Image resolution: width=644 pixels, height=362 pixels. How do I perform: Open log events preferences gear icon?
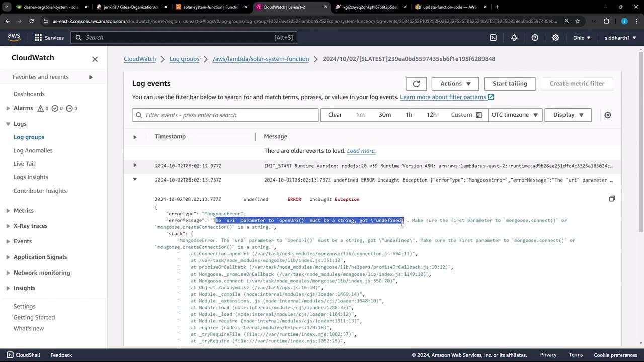(x=607, y=115)
